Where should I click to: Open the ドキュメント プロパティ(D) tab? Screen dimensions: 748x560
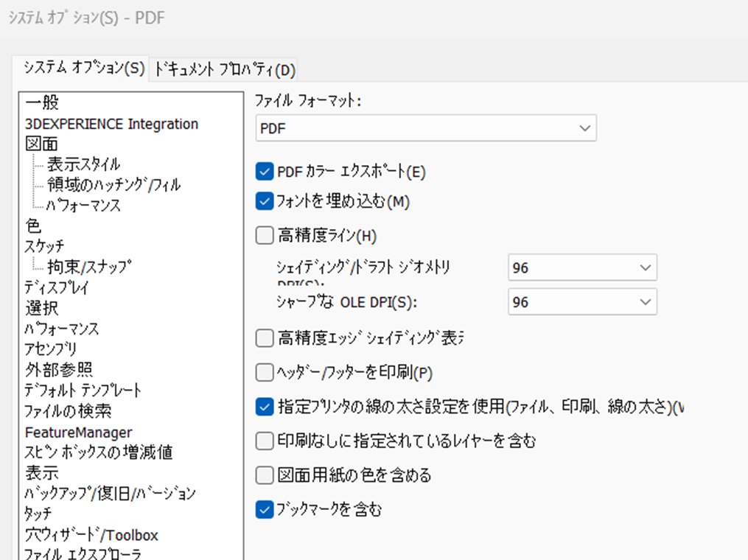pos(224,70)
